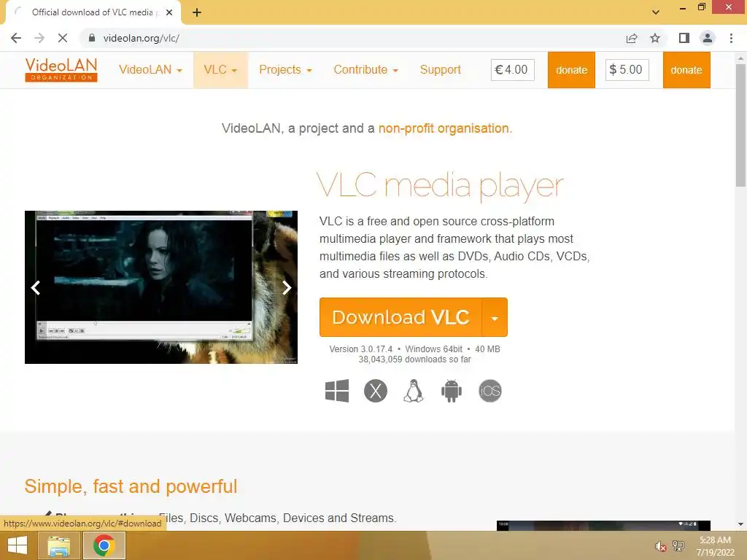Click Version 3.0.17.4 info text
This screenshot has width=747, height=560.
coord(360,349)
